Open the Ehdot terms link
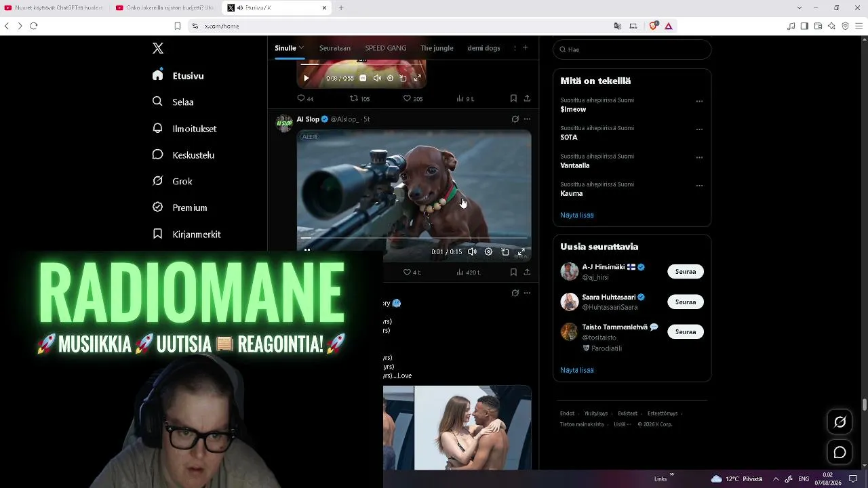The height and width of the screenshot is (488, 868). (567, 413)
